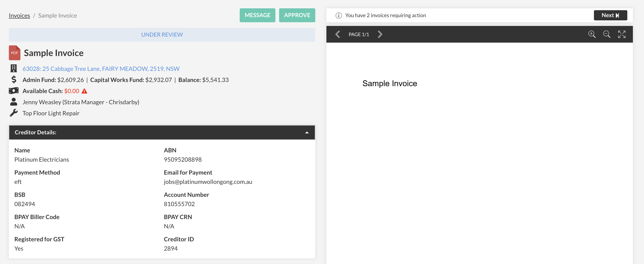Go to previous page arrow

[x=338, y=34]
